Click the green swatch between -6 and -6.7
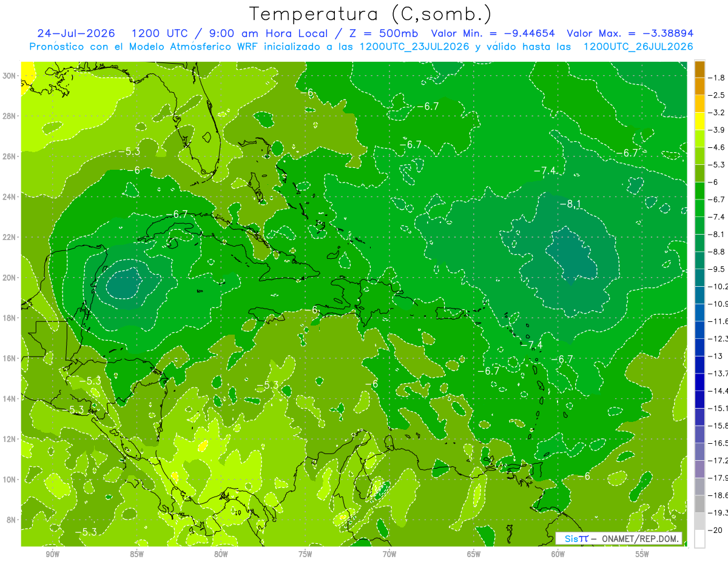The height and width of the screenshot is (562, 728). (699, 190)
